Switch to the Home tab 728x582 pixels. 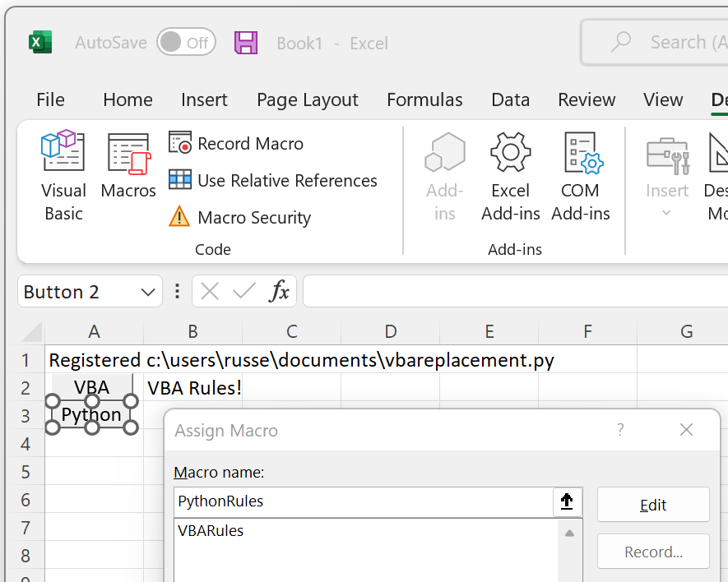pyautogui.click(x=128, y=99)
